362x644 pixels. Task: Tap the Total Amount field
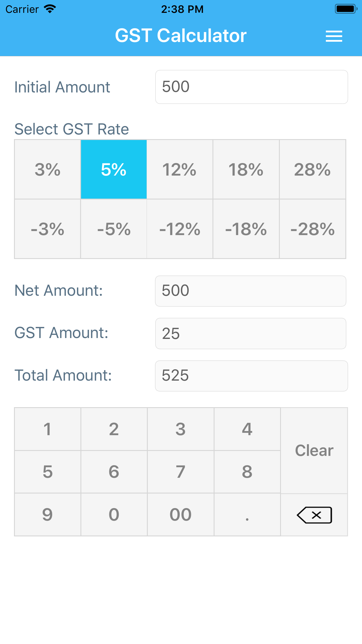251,376
